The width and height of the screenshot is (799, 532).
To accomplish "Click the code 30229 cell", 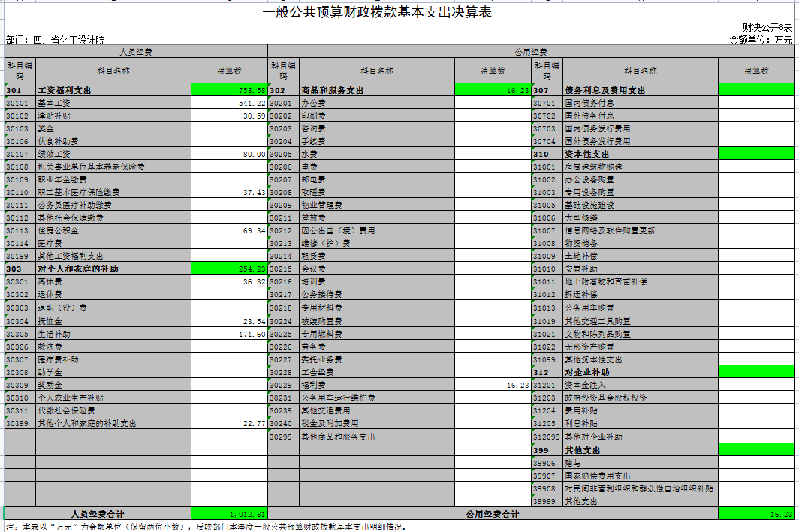I will [x=283, y=385].
